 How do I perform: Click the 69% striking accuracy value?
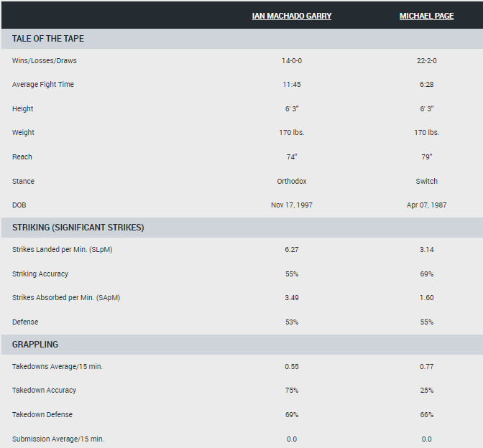click(x=426, y=274)
